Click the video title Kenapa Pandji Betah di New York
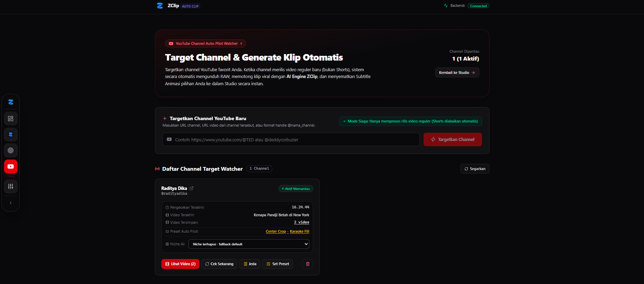644x284 pixels. click(281, 215)
